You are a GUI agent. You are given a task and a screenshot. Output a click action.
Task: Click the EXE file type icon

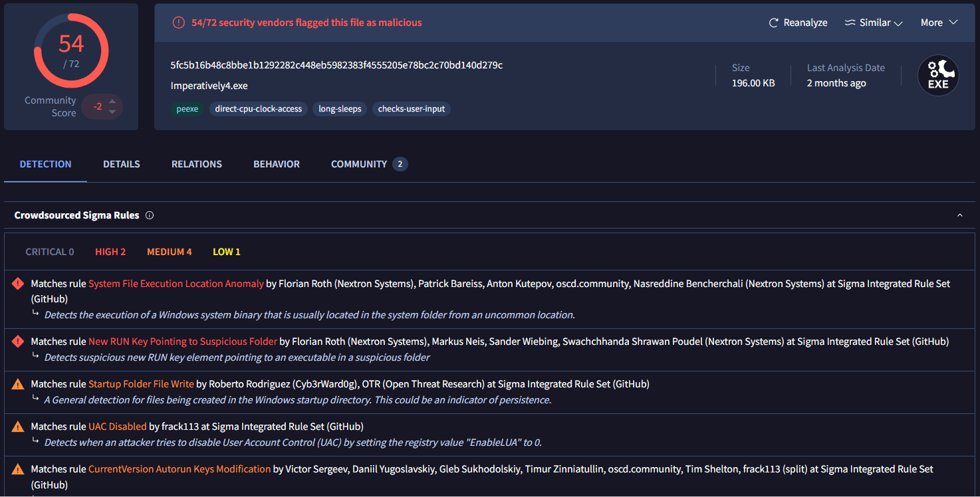pyautogui.click(x=938, y=75)
